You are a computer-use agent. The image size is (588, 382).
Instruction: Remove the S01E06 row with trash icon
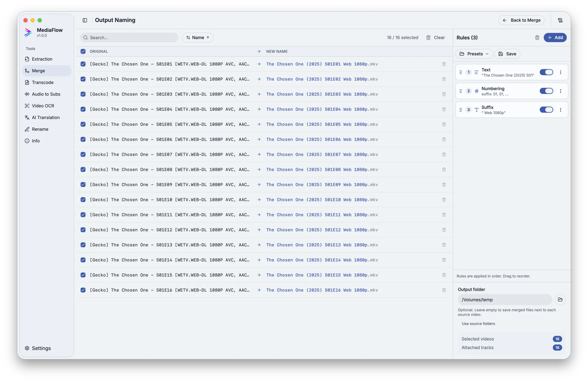(x=444, y=140)
